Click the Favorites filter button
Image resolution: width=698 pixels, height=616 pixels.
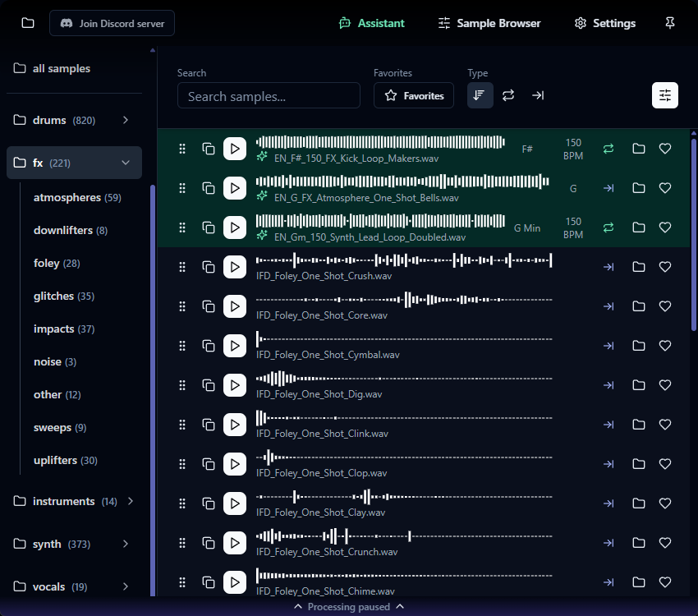click(414, 95)
